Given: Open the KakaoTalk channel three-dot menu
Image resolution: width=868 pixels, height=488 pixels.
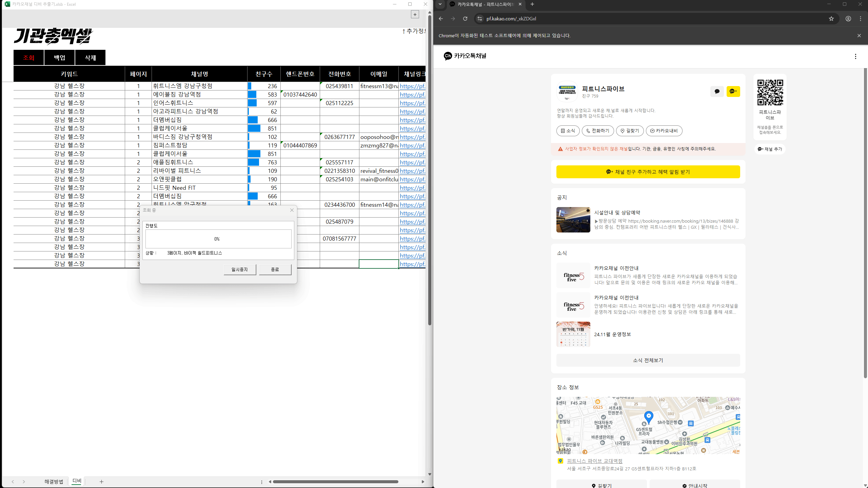Looking at the screenshot, I should (855, 57).
